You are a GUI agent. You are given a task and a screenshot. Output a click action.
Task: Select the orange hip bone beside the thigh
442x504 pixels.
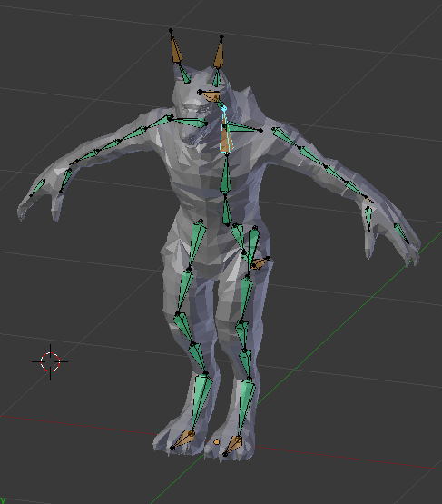tap(260, 263)
